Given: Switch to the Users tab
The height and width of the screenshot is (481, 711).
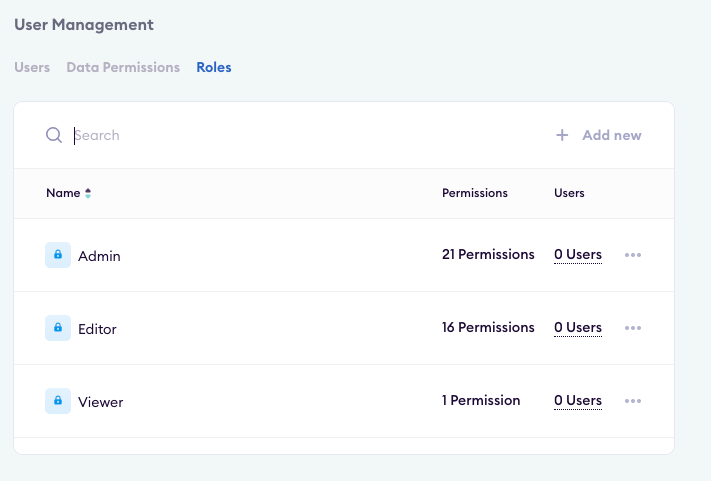Looking at the screenshot, I should tap(32, 67).
